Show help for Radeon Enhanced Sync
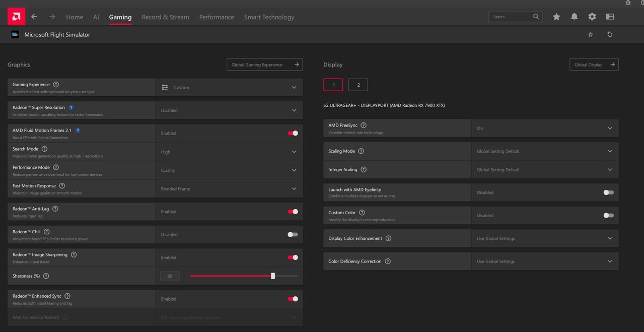The image size is (644, 332). coord(67,296)
